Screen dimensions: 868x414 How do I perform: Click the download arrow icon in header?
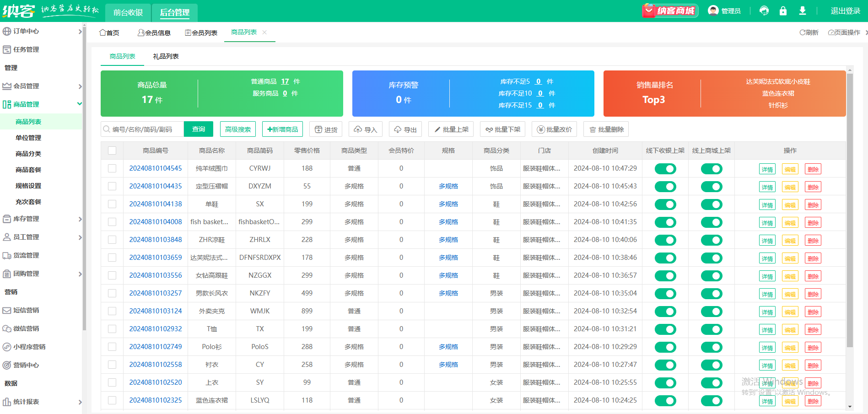coord(802,11)
